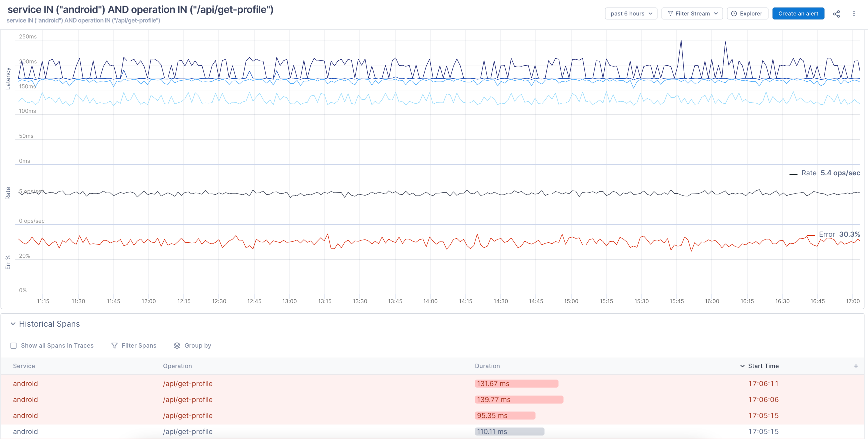868x439 pixels.
Task: Sort by the Duration column header
Action: point(487,366)
